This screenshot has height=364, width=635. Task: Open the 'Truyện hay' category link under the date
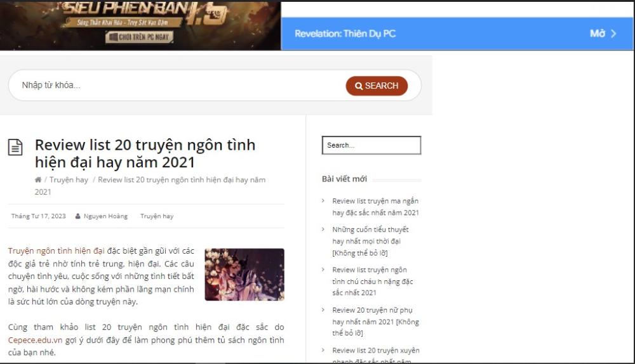pyautogui.click(x=157, y=216)
